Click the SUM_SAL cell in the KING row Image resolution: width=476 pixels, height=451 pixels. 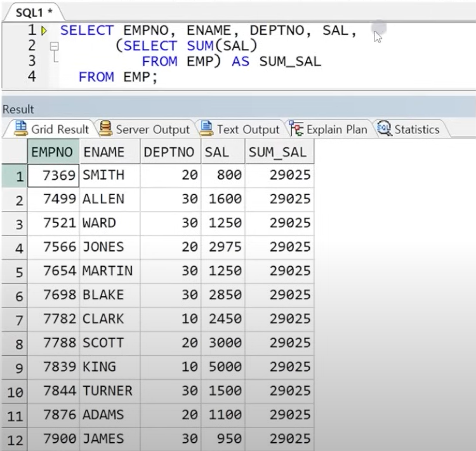point(280,367)
